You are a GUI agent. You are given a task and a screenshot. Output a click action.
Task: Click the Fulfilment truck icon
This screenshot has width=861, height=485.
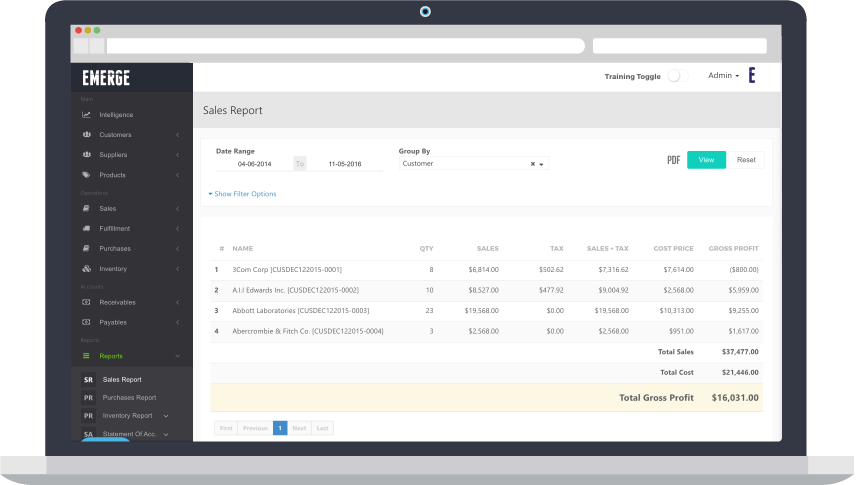point(87,229)
